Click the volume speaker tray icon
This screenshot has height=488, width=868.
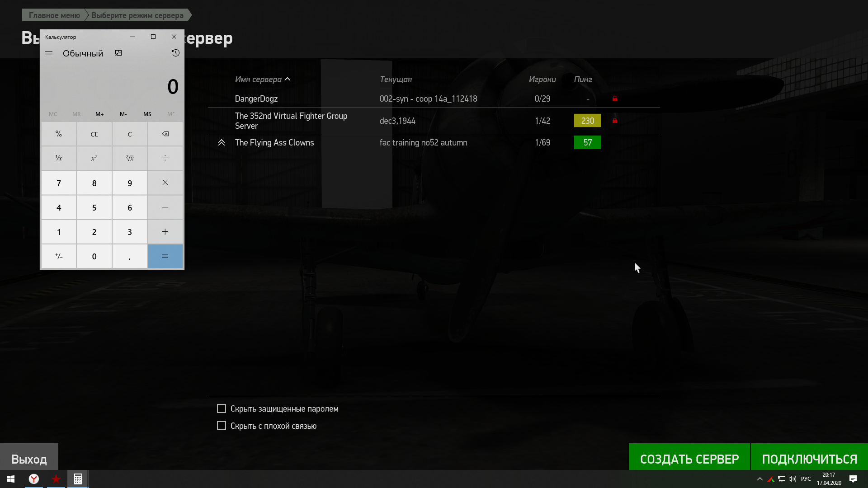793,479
